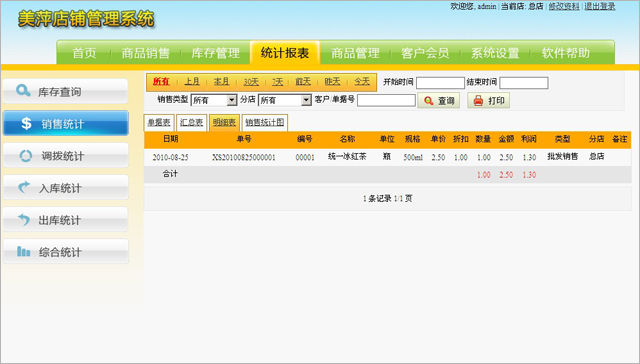Filter by 昨天 date range
The image size is (640, 364).
pos(332,82)
